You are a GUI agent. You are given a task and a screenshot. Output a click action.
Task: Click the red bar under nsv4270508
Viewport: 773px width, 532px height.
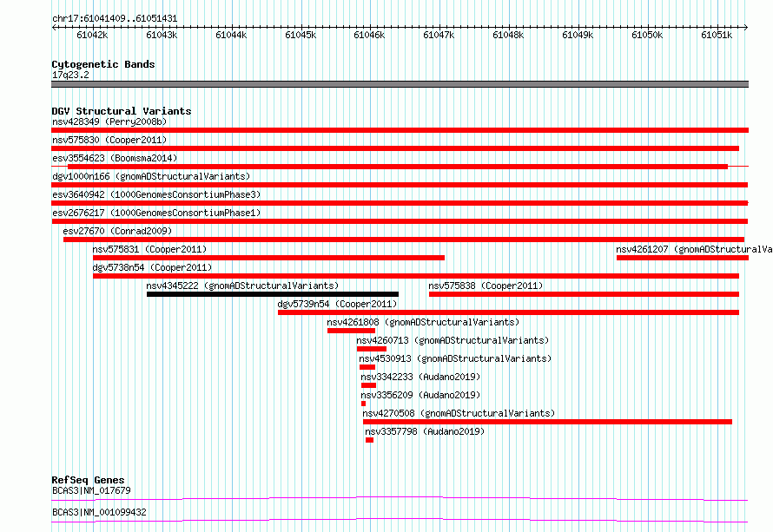tap(548, 422)
